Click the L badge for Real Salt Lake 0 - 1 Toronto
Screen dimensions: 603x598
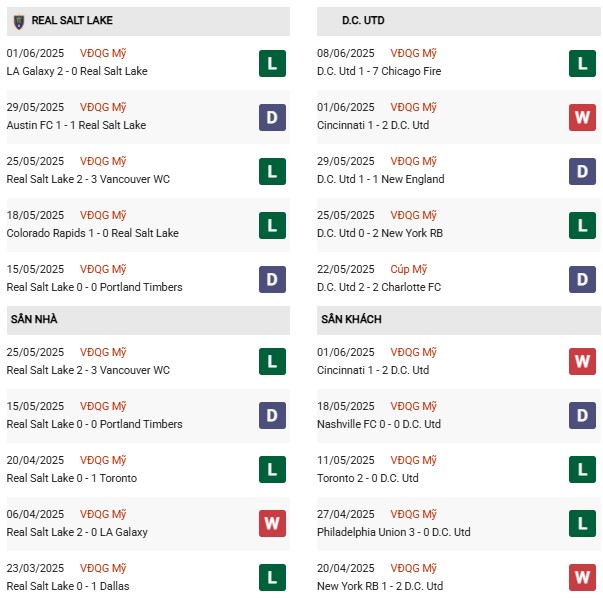(x=272, y=471)
